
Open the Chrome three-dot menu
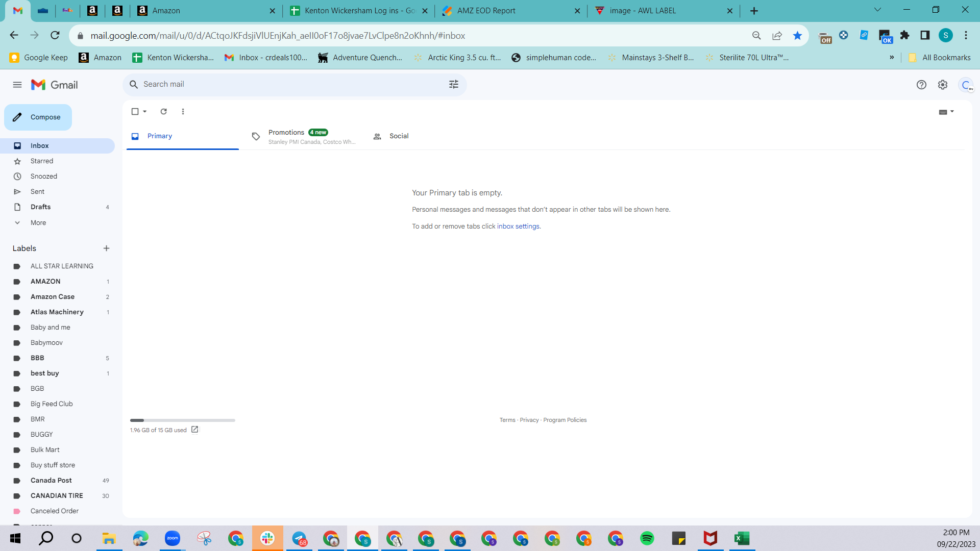(x=966, y=35)
